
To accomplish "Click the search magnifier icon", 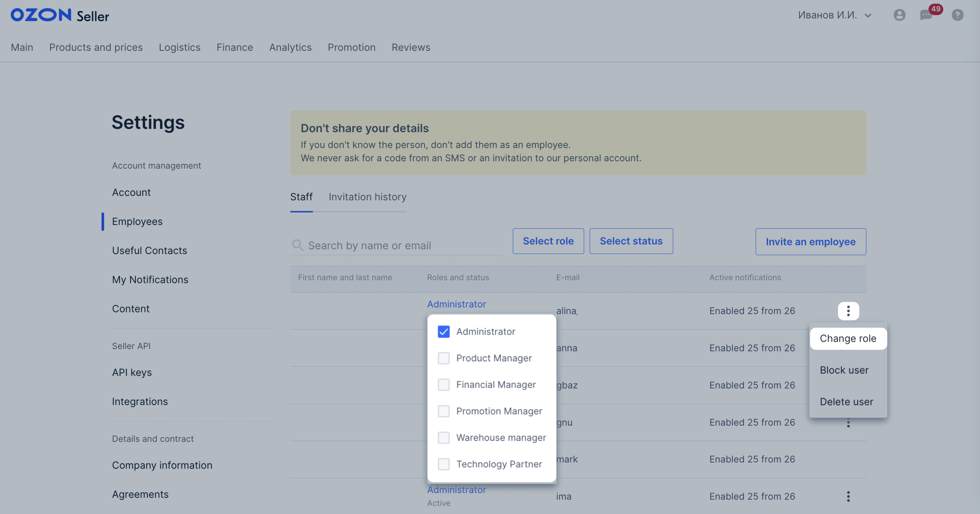I will pos(297,245).
